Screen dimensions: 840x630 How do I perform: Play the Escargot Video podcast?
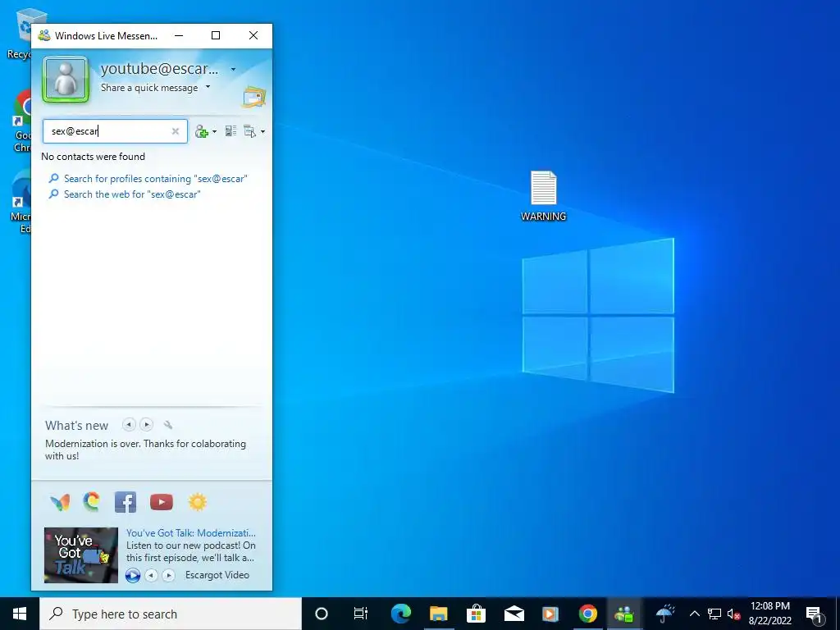coord(133,575)
